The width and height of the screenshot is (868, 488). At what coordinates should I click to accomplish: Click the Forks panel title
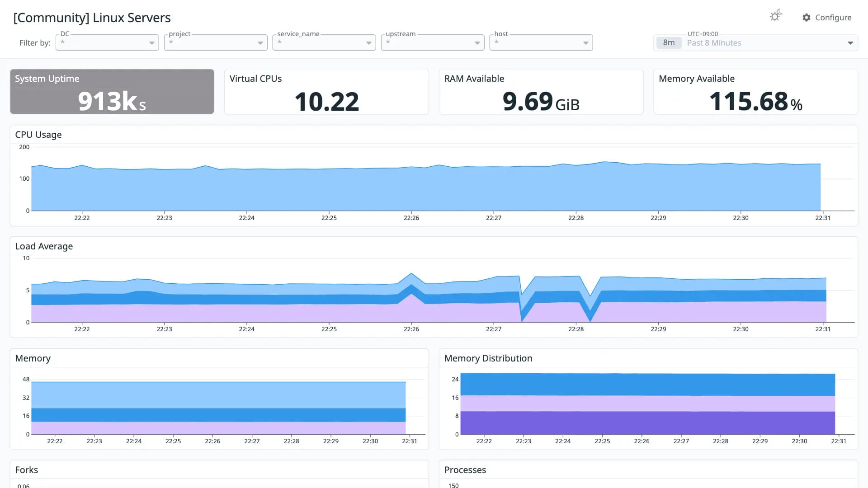pyautogui.click(x=27, y=470)
